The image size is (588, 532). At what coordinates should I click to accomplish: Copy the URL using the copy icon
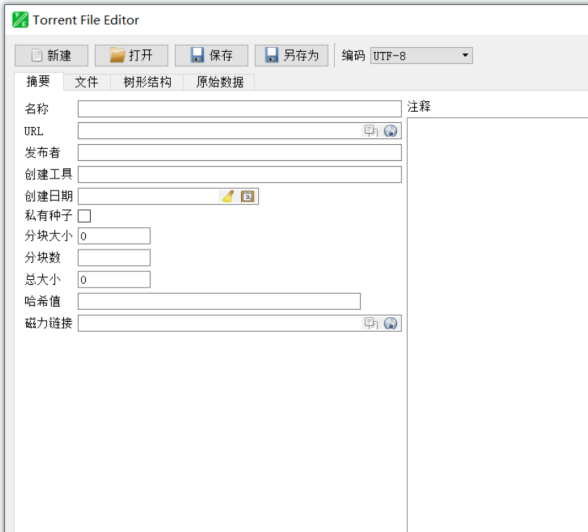click(x=371, y=130)
